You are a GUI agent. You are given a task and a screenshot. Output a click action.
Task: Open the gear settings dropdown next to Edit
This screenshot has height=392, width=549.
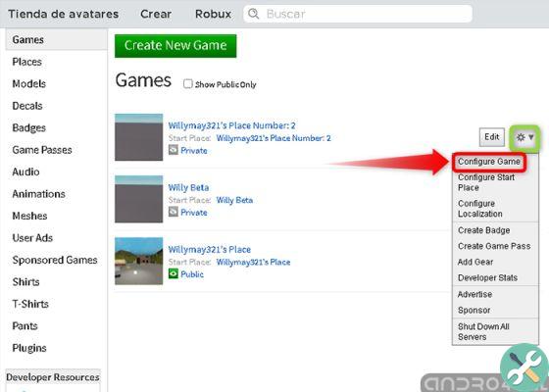[x=524, y=137]
